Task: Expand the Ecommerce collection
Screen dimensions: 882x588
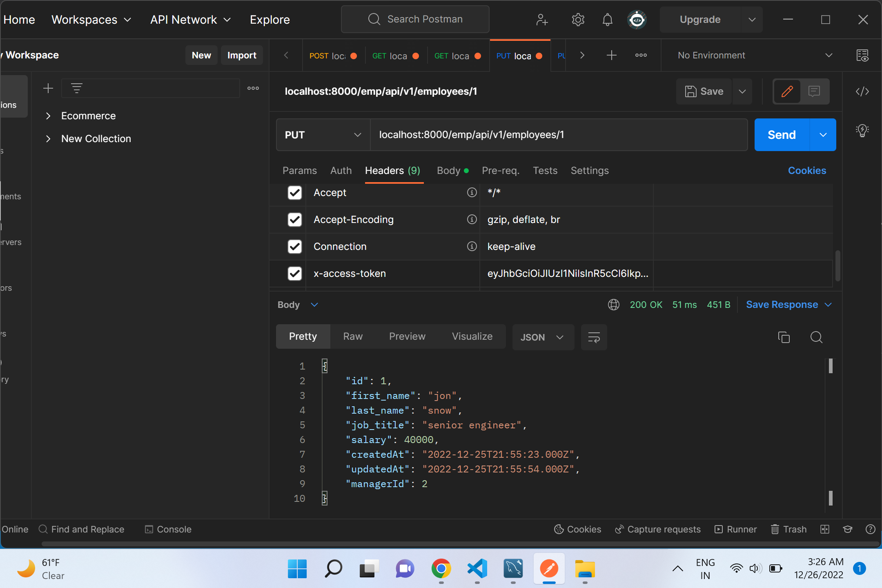Action: click(48, 116)
